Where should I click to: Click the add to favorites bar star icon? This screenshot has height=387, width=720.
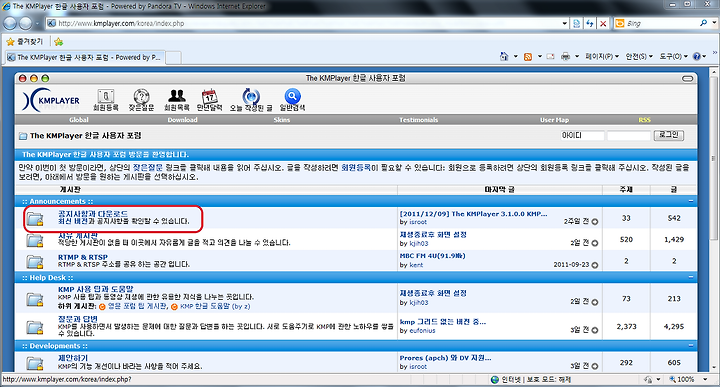tap(58, 42)
